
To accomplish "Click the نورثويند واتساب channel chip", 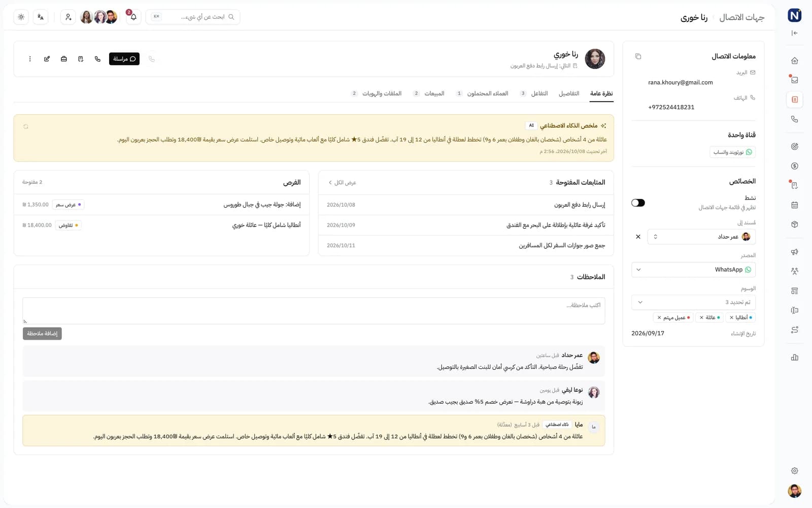I will pyautogui.click(x=732, y=152).
